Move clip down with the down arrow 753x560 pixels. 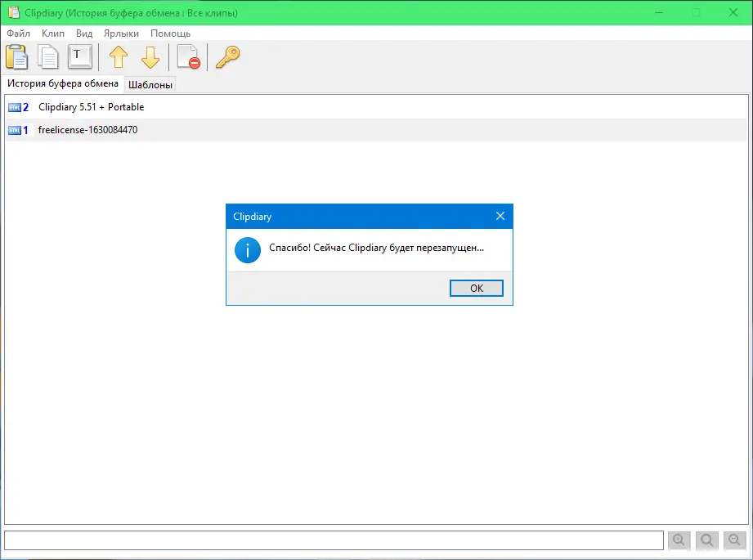pos(150,57)
